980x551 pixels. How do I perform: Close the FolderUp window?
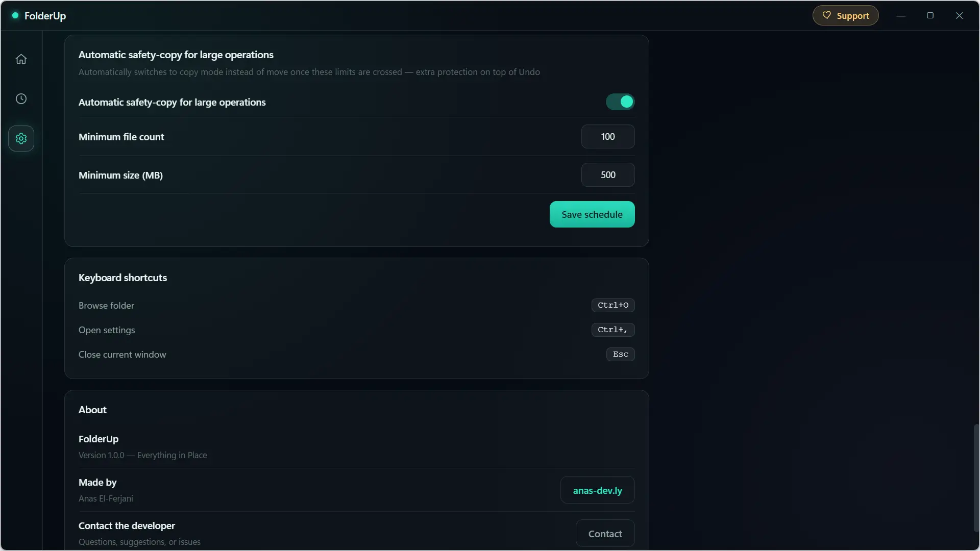click(x=960, y=16)
